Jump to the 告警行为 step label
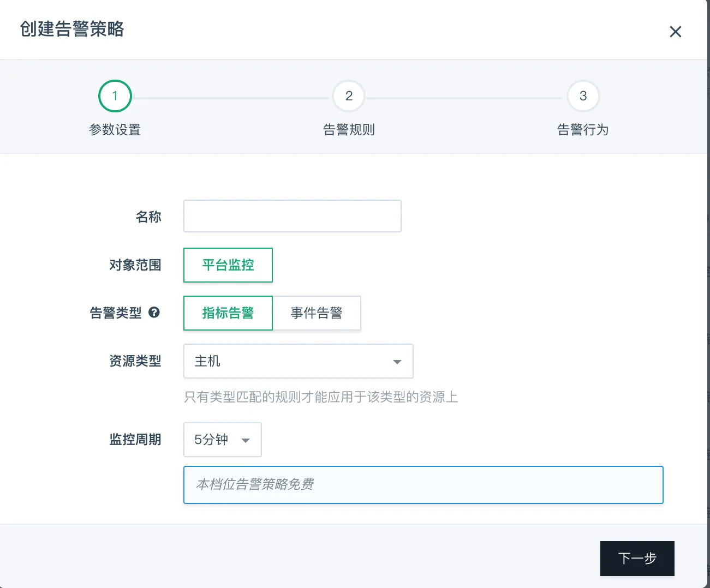Viewport: 710px width, 588px height. coord(583,130)
